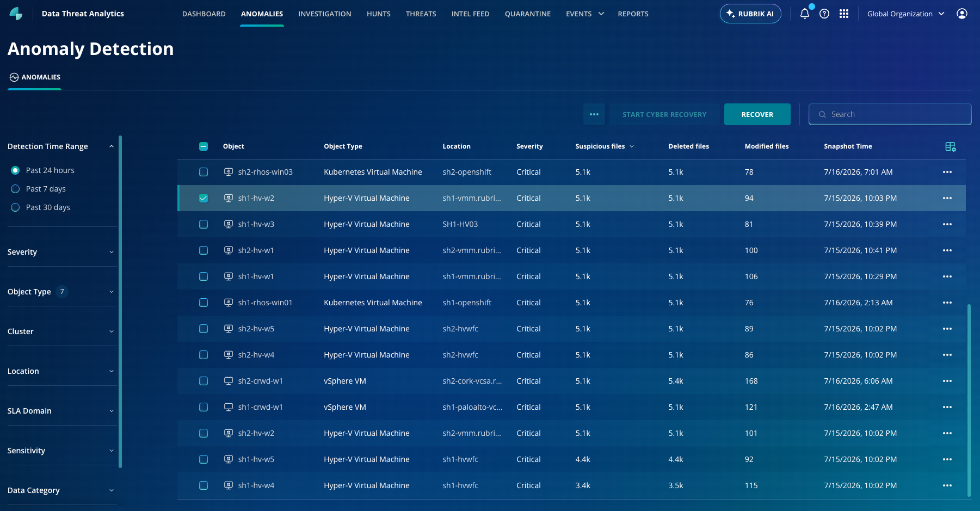Expand the Location filter
The height and width of the screenshot is (511, 980).
click(112, 371)
